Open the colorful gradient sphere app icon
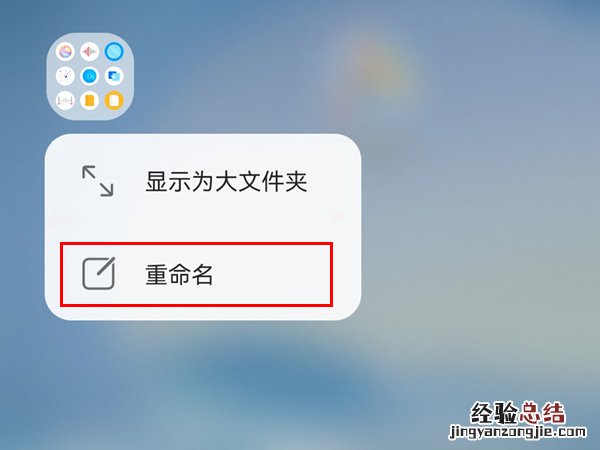The image size is (600, 450). coord(65,52)
